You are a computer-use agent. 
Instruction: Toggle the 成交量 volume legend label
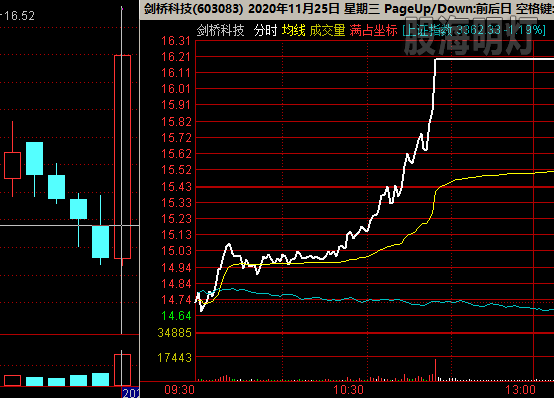click(x=327, y=30)
